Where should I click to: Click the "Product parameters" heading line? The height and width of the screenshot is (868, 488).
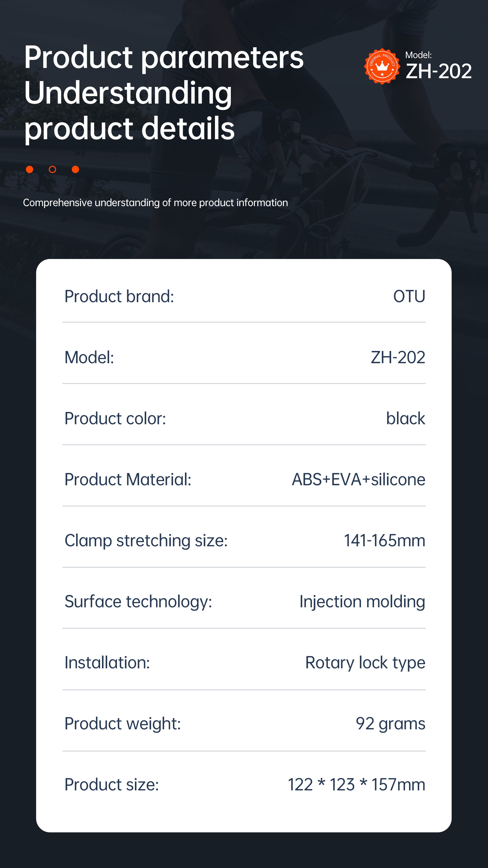164,57
